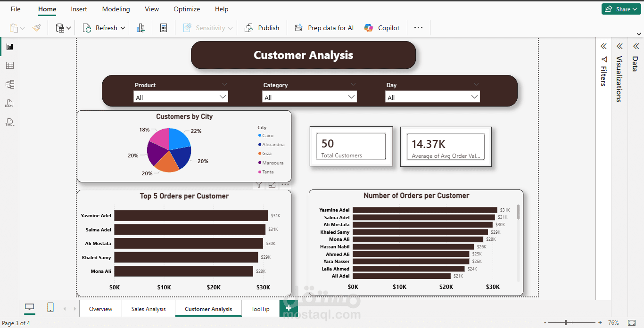644x328 pixels.
Task: Open Copilot from the ribbon
Action: click(382, 28)
